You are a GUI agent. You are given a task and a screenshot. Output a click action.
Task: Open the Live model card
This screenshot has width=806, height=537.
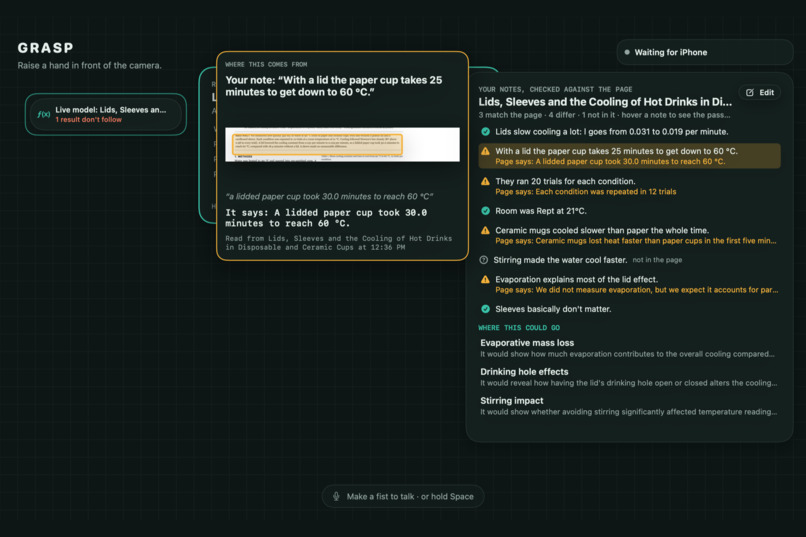point(106,114)
